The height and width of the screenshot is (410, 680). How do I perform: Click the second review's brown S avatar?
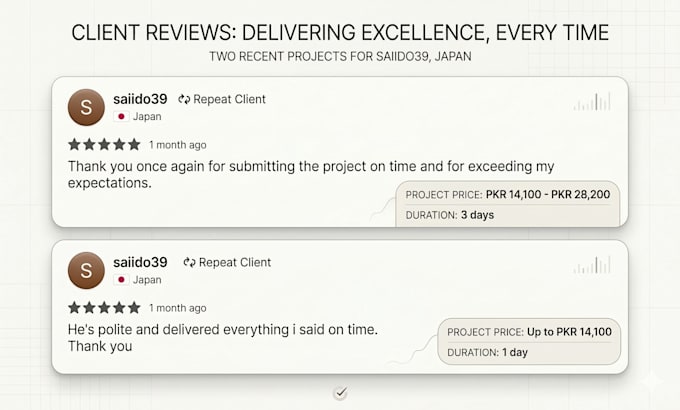coord(86,270)
